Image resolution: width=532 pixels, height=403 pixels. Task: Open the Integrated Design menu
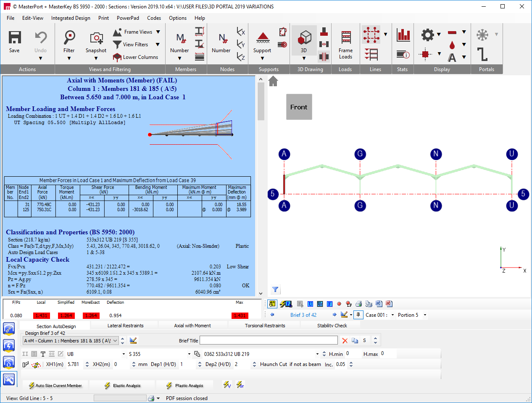[71, 18]
